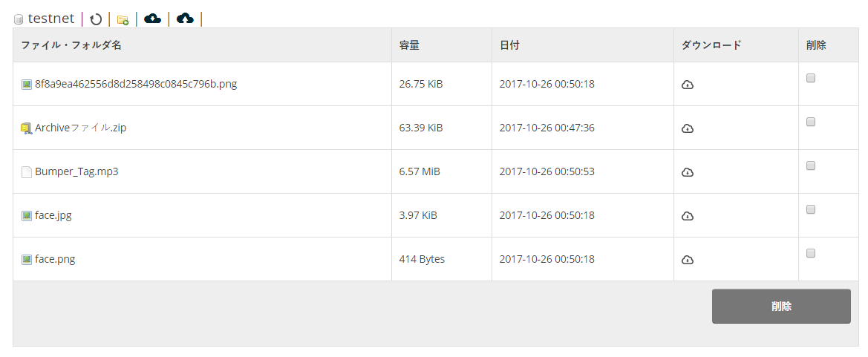The width and height of the screenshot is (868, 357).
Task: Click the refresh icon next to testnet
Action: 96,19
